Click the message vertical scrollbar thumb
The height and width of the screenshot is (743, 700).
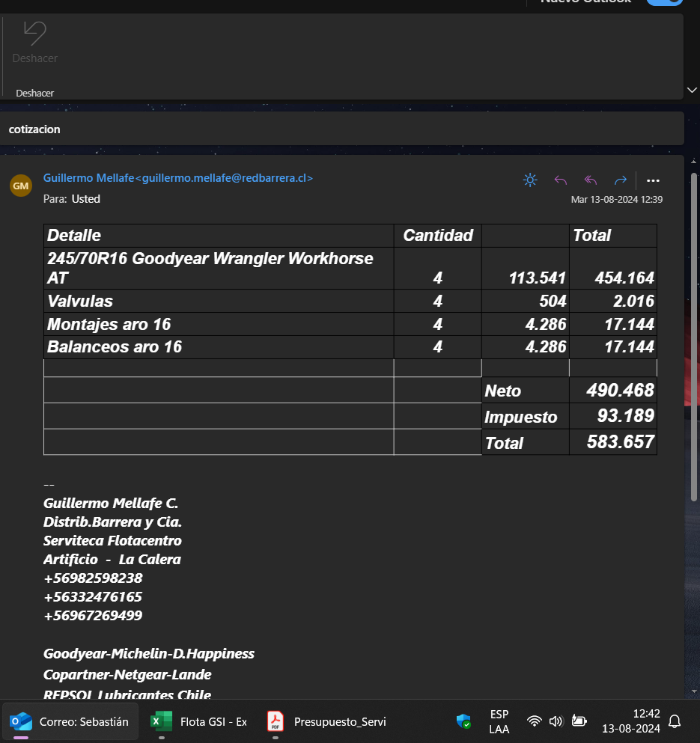(x=694, y=337)
